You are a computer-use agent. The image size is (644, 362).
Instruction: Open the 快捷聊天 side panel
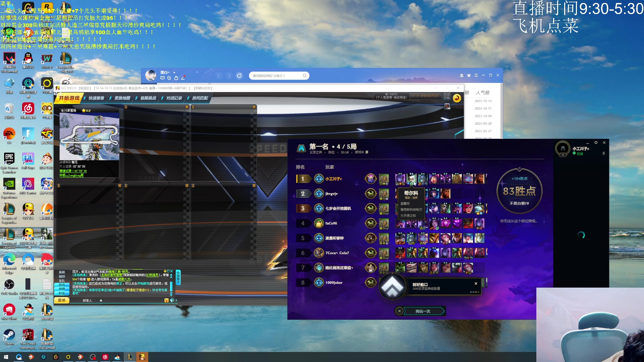coord(178,278)
